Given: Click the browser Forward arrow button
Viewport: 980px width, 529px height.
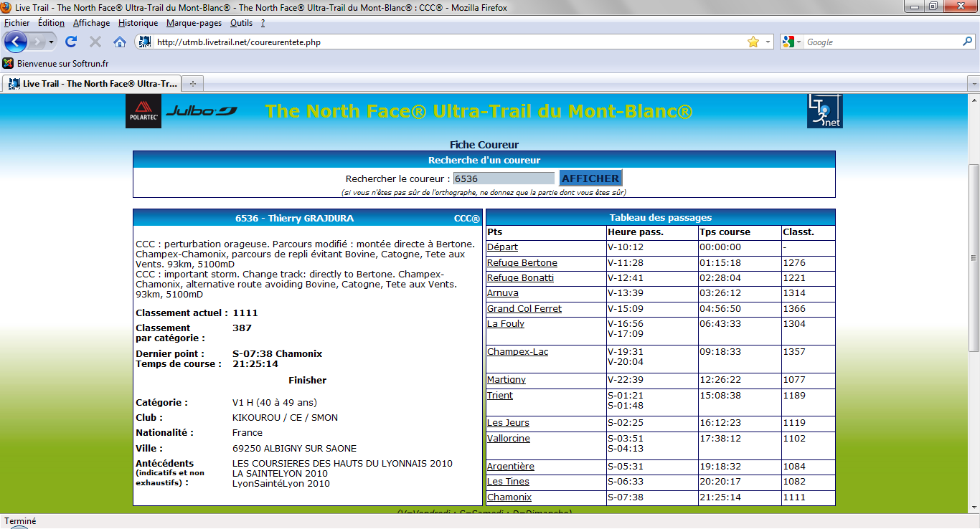Looking at the screenshot, I should point(37,42).
